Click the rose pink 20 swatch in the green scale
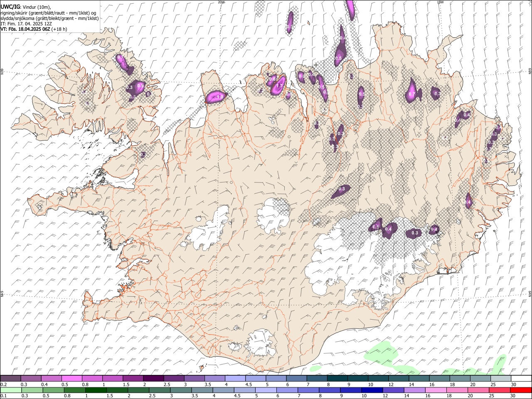Screen dimensions: 532x399 coord(478,390)
